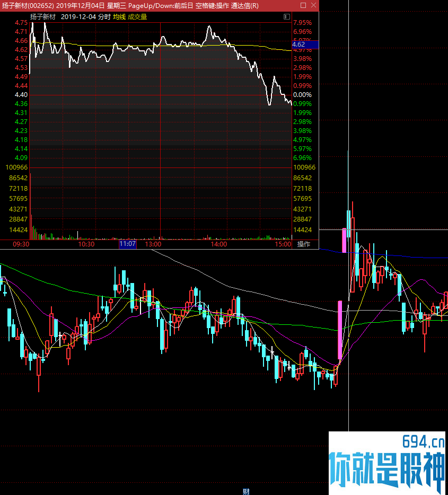Click the 0.00% percent axis label
Viewport: 448px width, 495px height.
pyautogui.click(x=302, y=95)
